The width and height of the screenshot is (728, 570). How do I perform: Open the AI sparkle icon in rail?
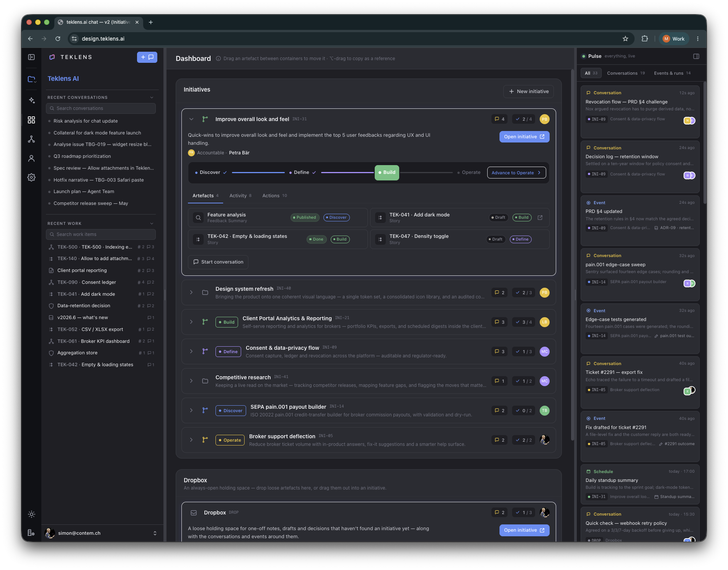[31, 100]
